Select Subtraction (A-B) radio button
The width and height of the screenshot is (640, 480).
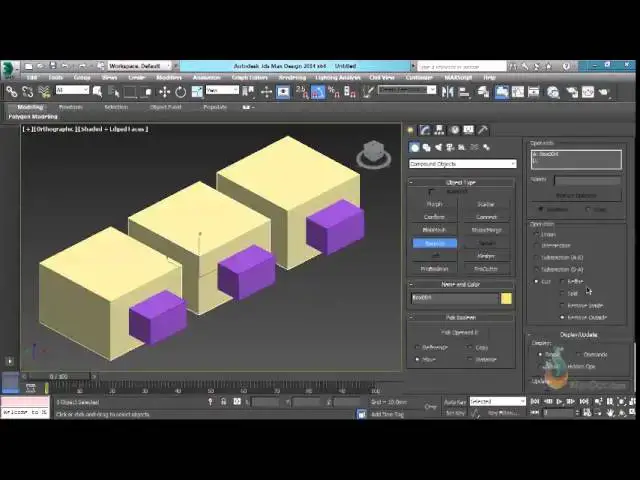537,258
